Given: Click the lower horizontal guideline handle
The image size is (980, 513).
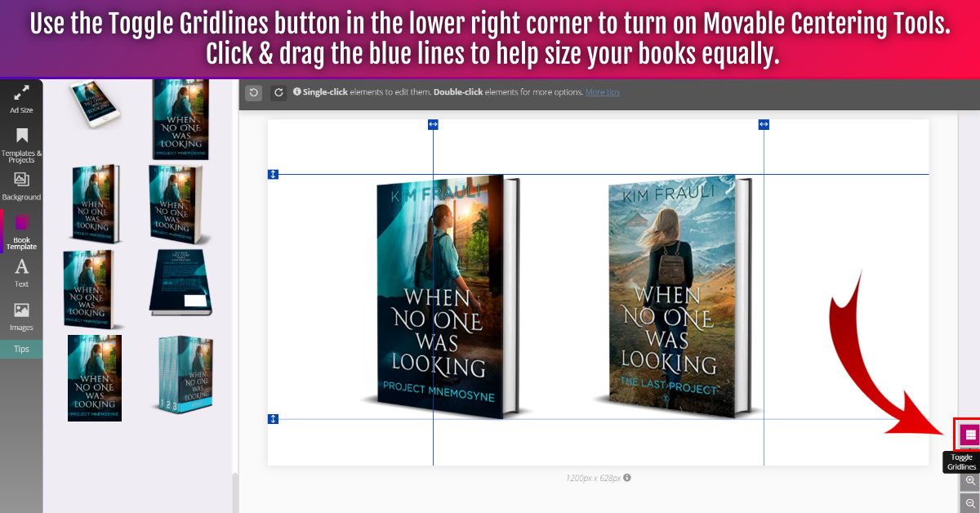Looking at the screenshot, I should [x=274, y=419].
